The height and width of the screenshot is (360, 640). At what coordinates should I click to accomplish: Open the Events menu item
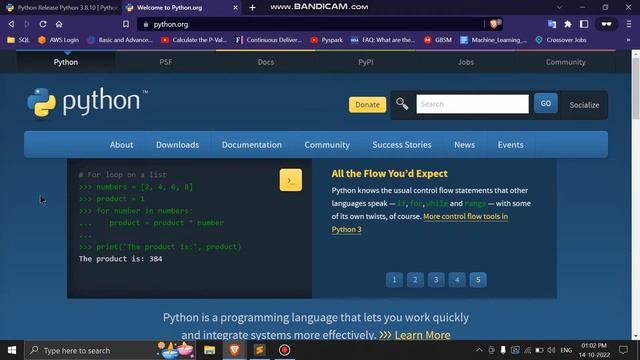pos(510,145)
